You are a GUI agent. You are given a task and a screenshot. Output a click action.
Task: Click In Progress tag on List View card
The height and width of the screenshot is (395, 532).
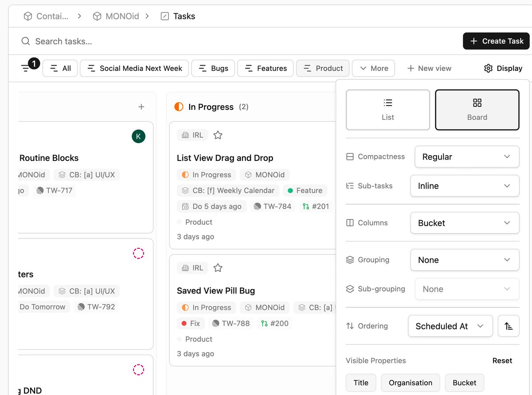206,175
